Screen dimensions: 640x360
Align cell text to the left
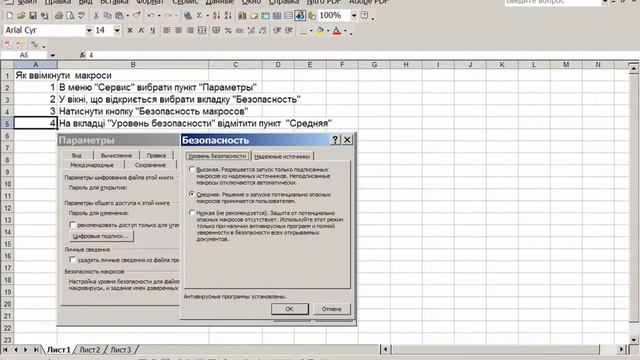click(167, 31)
